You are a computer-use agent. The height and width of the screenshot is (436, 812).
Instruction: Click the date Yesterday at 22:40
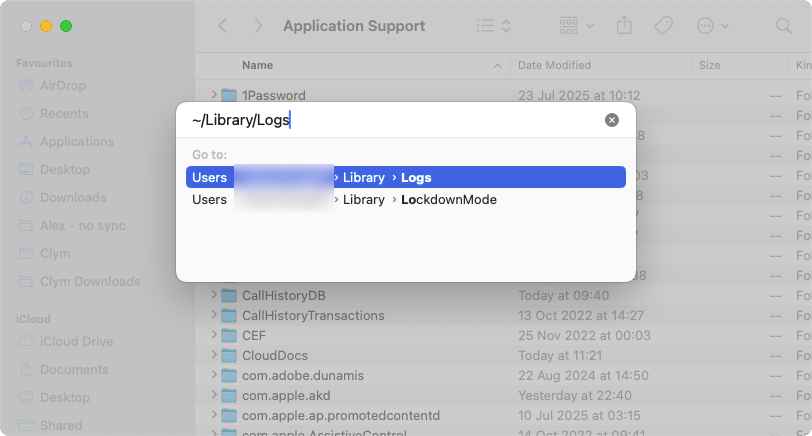[575, 396]
